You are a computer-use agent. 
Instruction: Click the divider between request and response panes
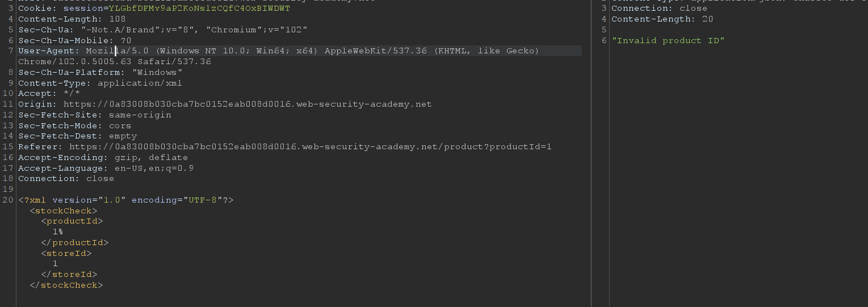592,153
